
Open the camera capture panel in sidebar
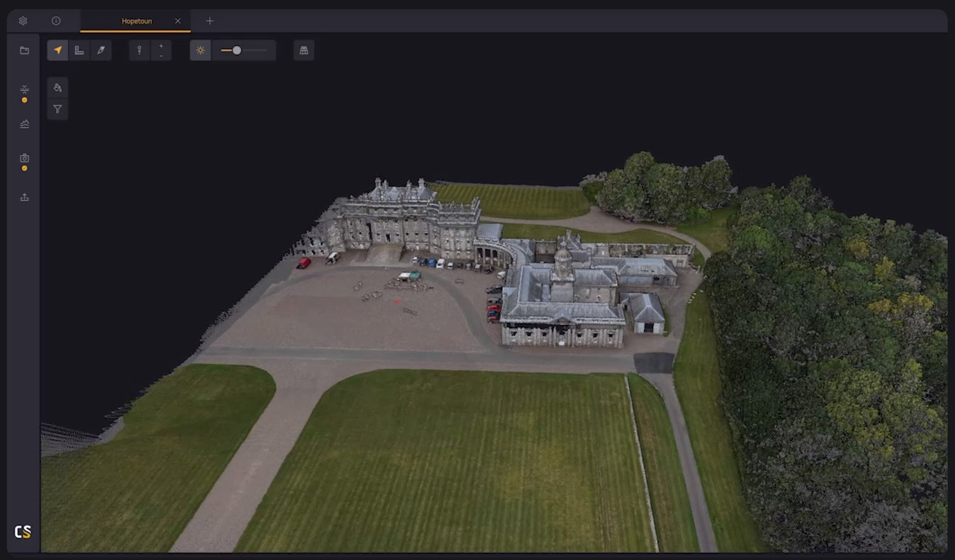coord(25,158)
